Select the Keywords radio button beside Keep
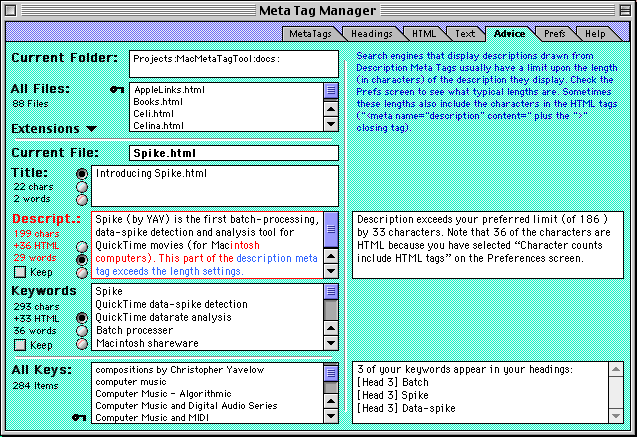Screen dimensions: 637x437 point(82,344)
